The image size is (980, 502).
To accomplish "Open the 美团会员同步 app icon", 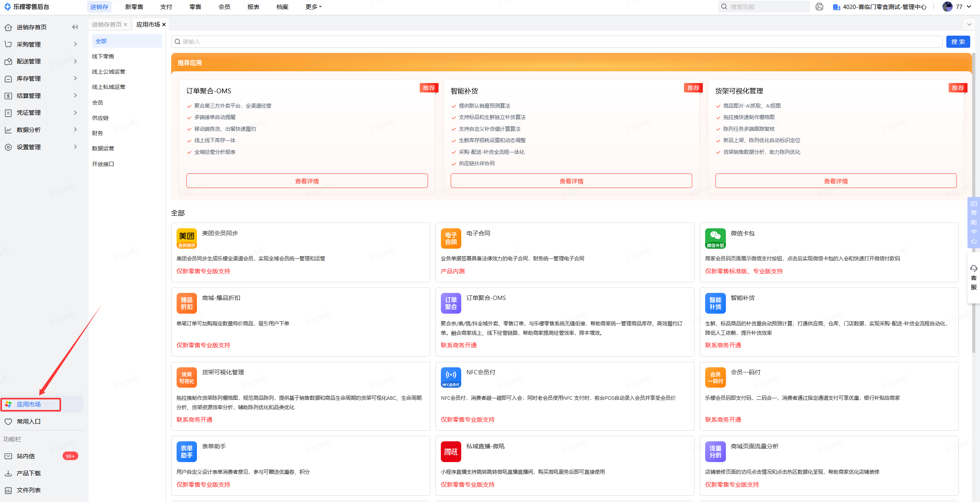I will pyautogui.click(x=186, y=238).
